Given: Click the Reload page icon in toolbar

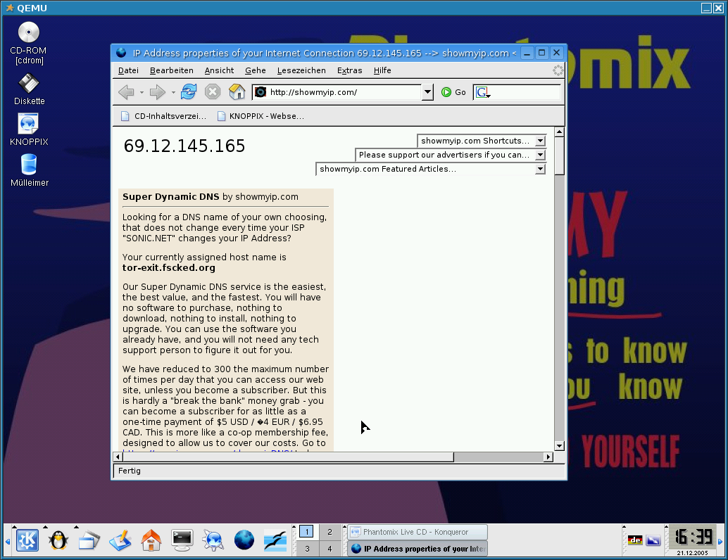Looking at the screenshot, I should pos(189,92).
